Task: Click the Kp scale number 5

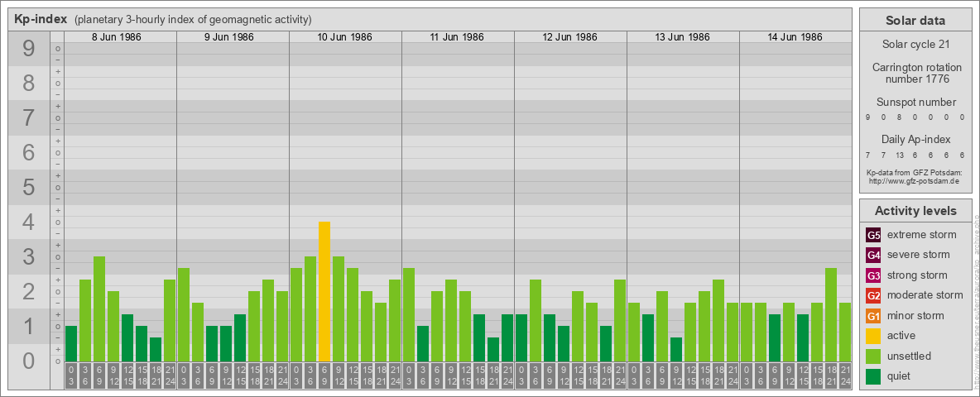Action: coord(29,187)
